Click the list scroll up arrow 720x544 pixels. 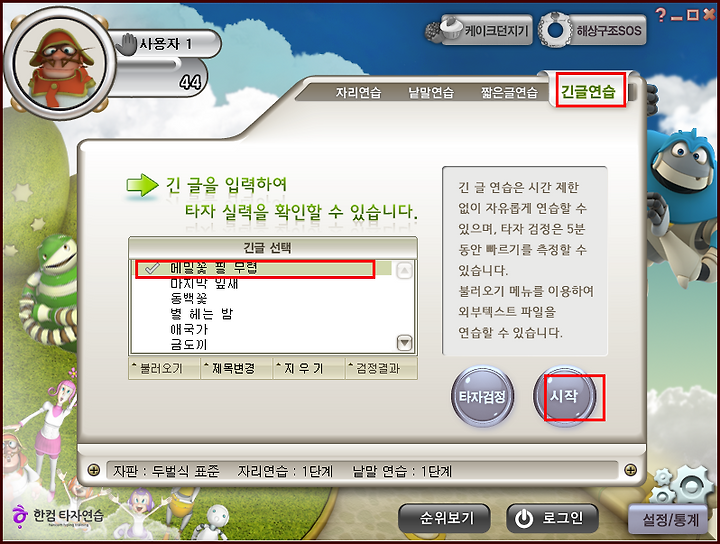click(x=404, y=271)
